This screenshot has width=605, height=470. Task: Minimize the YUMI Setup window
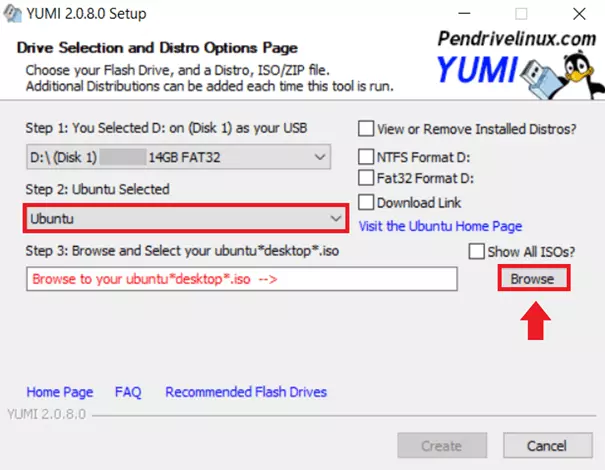coord(462,15)
